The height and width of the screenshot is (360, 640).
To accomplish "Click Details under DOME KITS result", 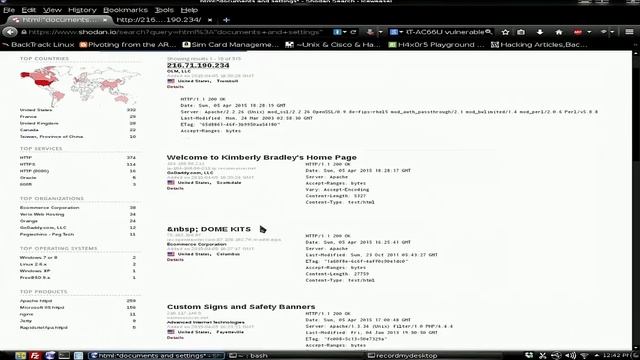I will pos(175,260).
